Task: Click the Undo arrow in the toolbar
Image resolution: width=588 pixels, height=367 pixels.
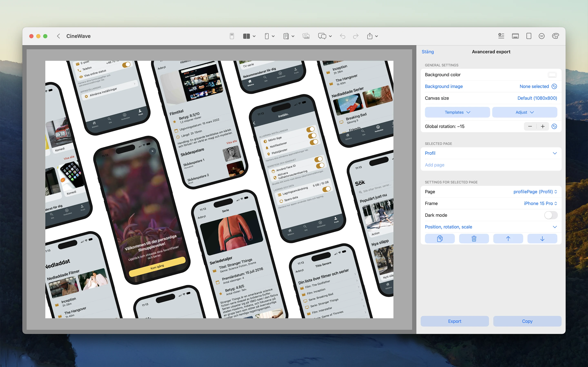Action: [x=343, y=36]
